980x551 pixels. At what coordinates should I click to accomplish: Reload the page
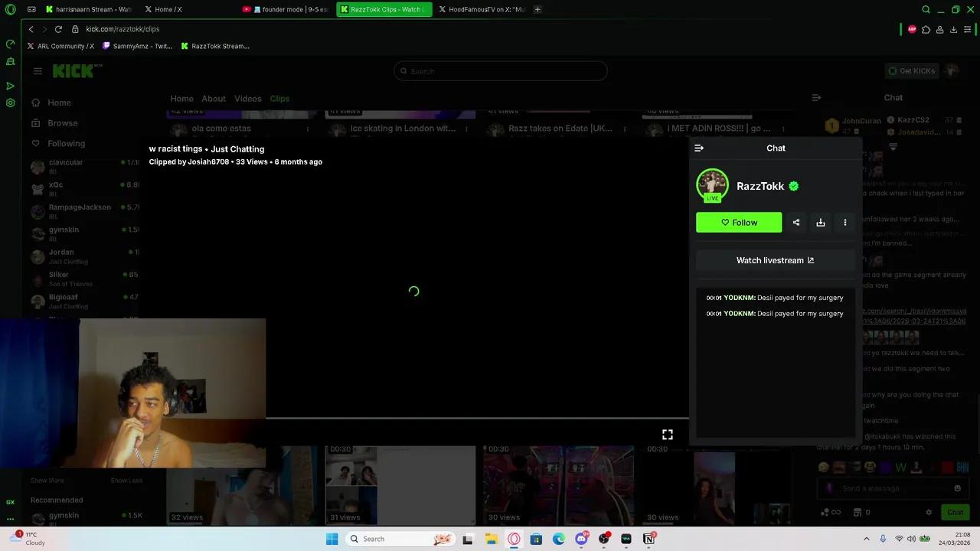click(x=58, y=29)
